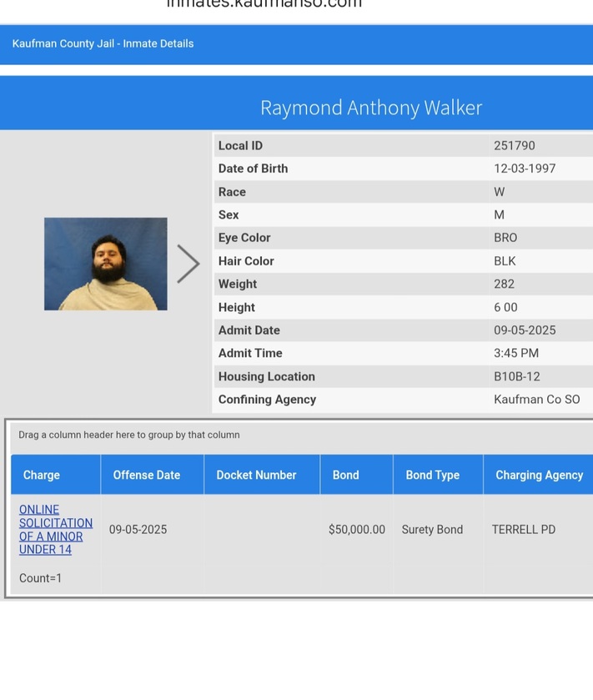Select the Weight value 282
Image resolution: width=593 pixels, height=700 pixels.
click(x=504, y=284)
